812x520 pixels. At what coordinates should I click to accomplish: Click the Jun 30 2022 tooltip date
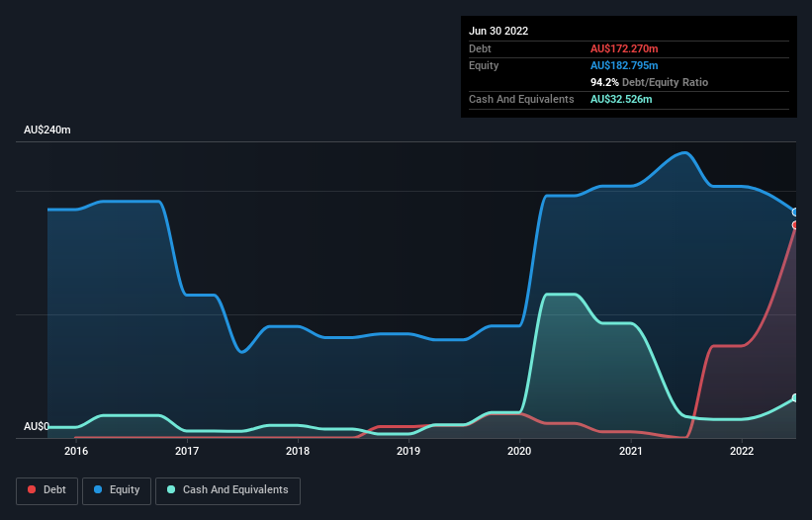pos(498,31)
